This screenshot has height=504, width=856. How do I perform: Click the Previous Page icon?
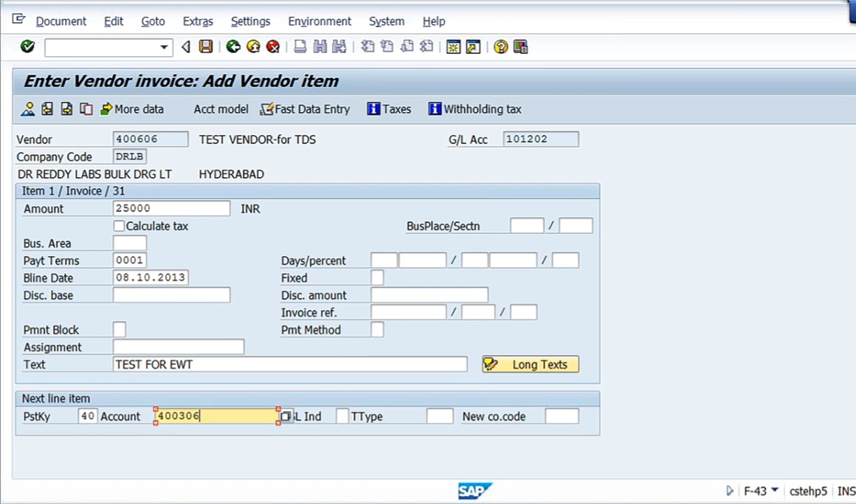(387, 46)
